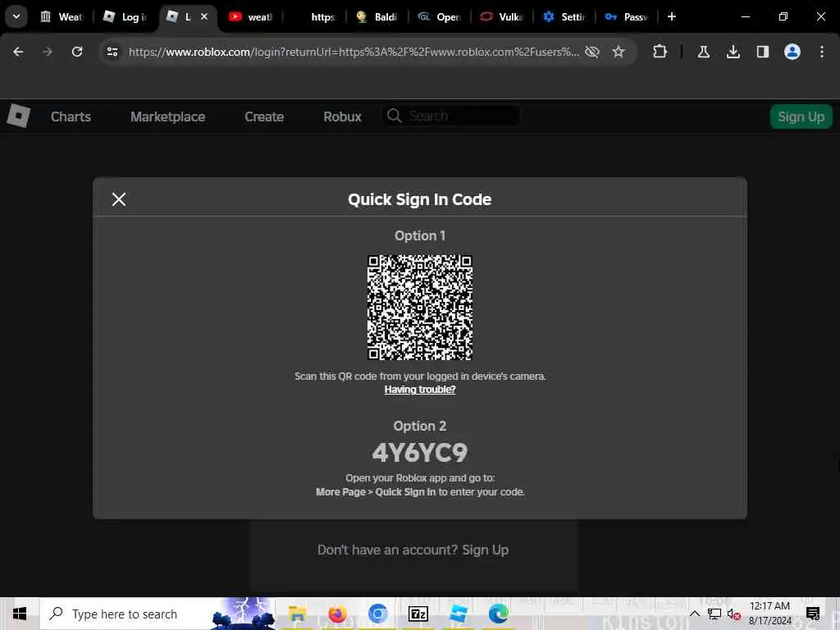840x630 pixels.
Task: Toggle the browser side panel
Action: (x=763, y=52)
